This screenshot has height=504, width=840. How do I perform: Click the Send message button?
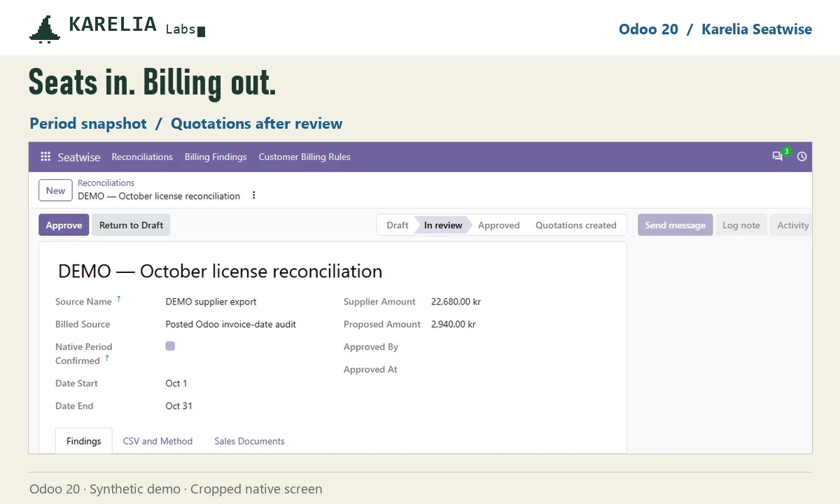pos(675,225)
